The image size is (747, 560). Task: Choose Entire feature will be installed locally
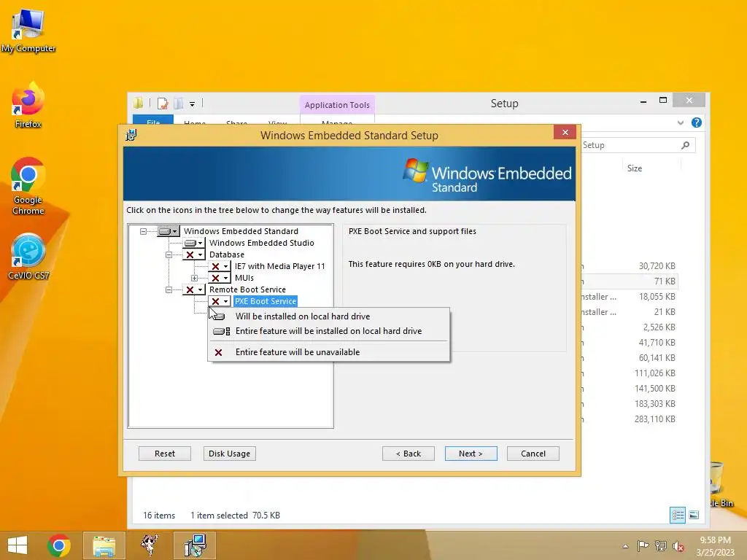(329, 331)
